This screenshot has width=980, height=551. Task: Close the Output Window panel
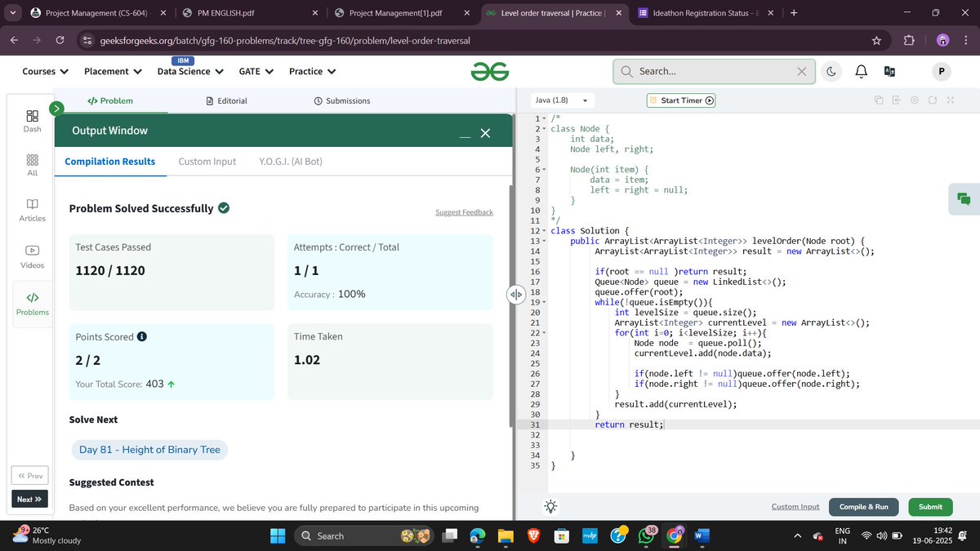pyautogui.click(x=485, y=133)
